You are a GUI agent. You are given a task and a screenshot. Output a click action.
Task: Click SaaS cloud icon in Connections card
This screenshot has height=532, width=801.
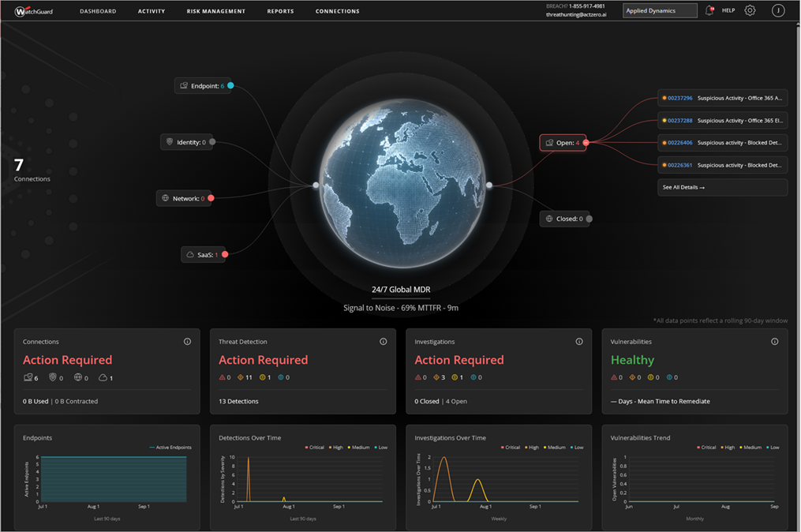click(103, 377)
